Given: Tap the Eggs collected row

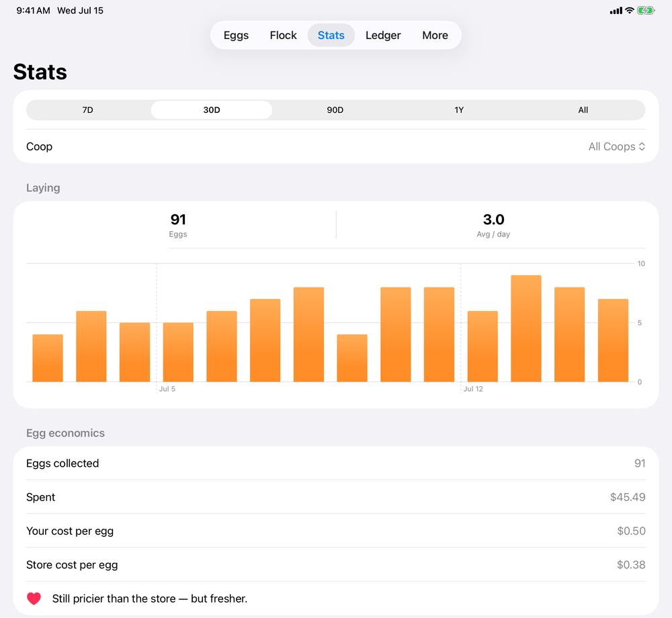Looking at the screenshot, I should 335,463.
